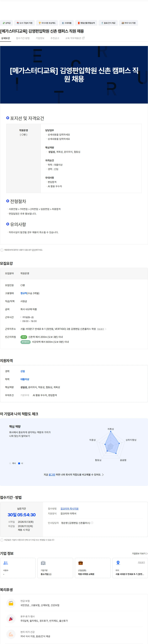The height and width of the screenshot is (644, 148).
Task: Open the 추천공고 tab
Action: 55,38
